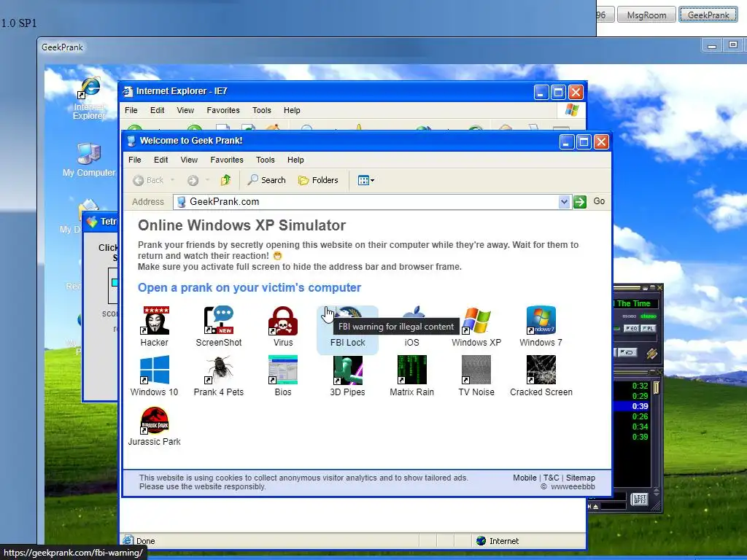Select the 0:34 playlist track
Viewport: 747px width, 560px height.
tap(634, 427)
